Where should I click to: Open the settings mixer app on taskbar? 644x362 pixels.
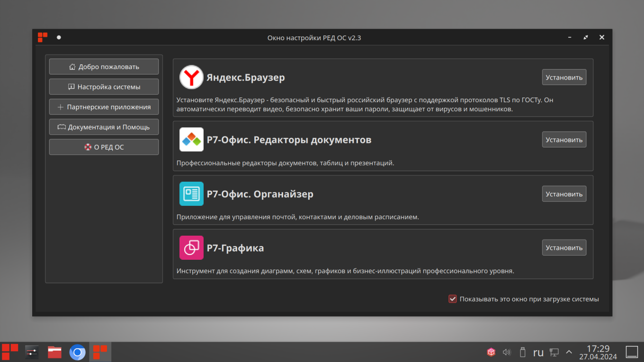[32, 352]
